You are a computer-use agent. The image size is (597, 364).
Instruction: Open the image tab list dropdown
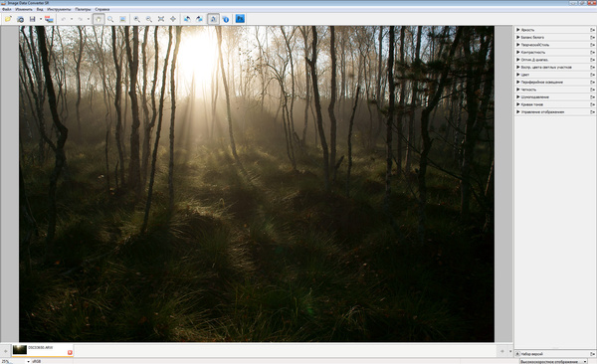pos(510,351)
